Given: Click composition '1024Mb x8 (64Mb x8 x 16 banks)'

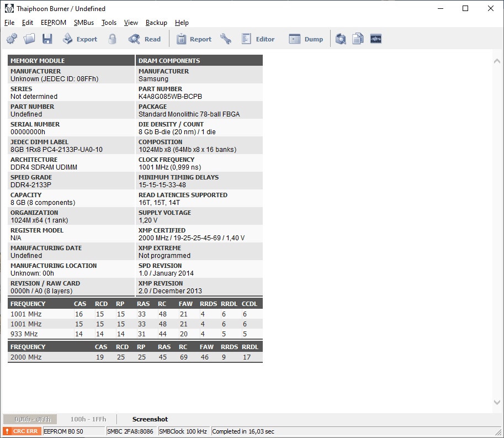Looking at the screenshot, I should point(187,150).
